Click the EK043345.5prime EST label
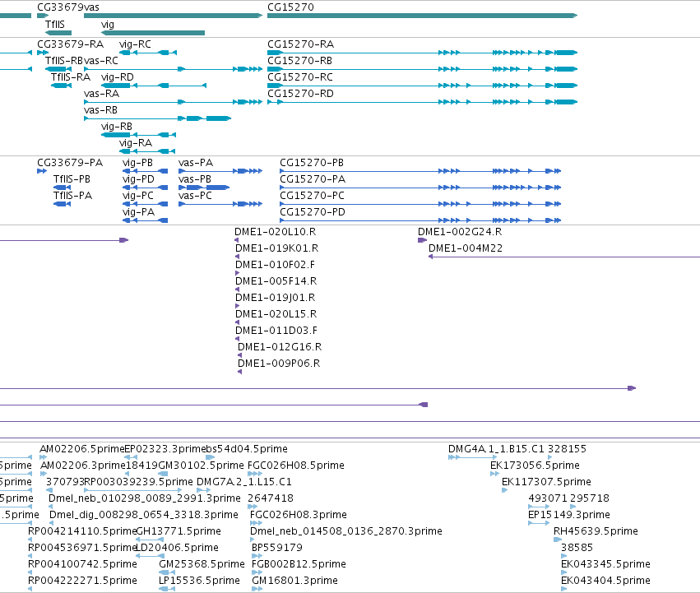Image resolution: width=700 pixels, height=593 pixels. coord(605,565)
